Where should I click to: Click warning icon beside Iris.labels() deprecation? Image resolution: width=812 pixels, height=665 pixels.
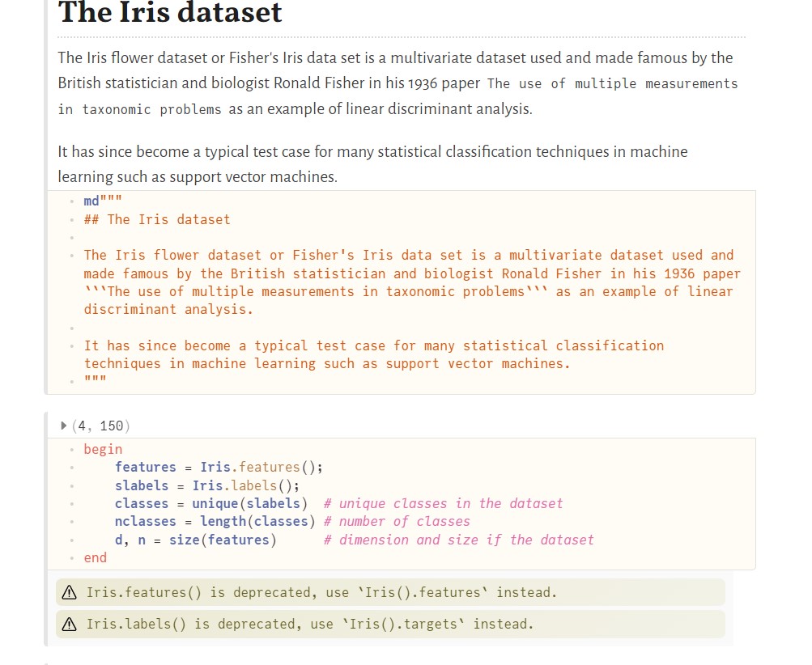coord(70,625)
